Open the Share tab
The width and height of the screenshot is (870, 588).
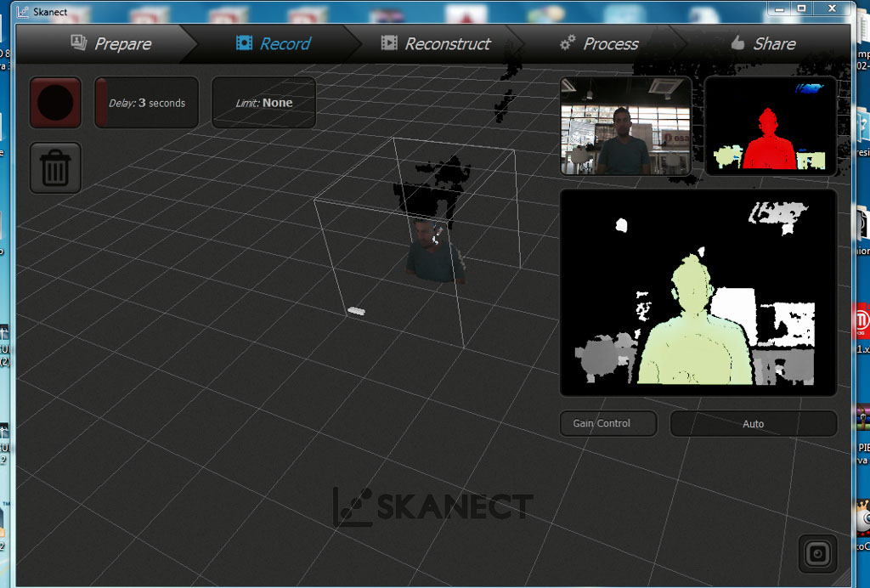[x=763, y=43]
